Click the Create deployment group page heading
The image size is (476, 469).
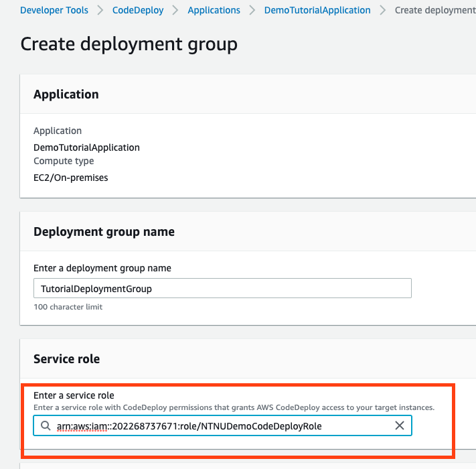[x=129, y=44]
